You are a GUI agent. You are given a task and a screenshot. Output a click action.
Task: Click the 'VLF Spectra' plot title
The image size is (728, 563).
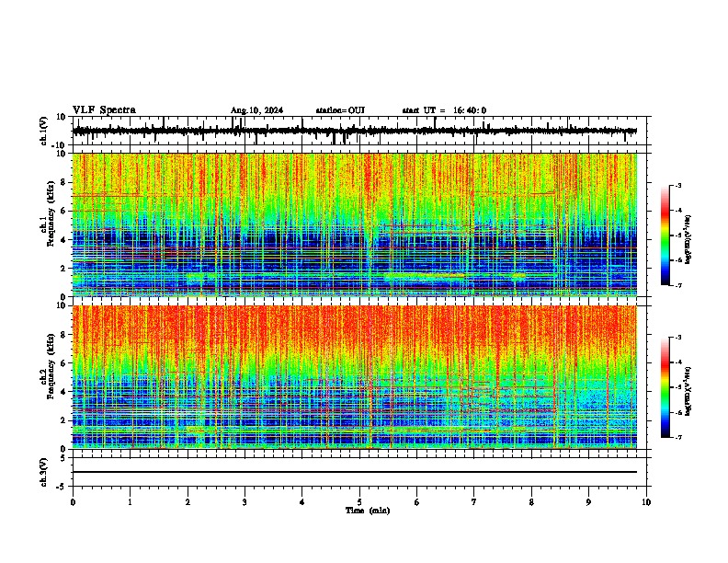[x=104, y=110]
